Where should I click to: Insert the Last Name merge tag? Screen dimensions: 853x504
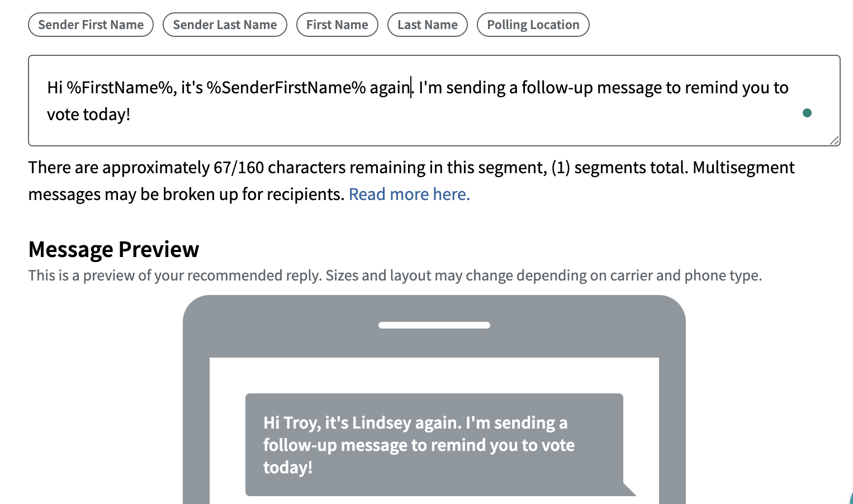[x=427, y=24]
